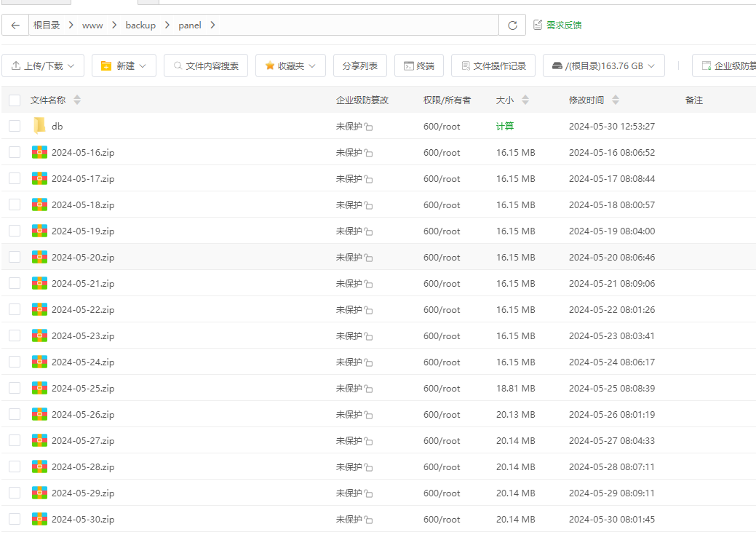Click the 2024-05-21.zip archive icon
756x548 pixels.
click(39, 283)
